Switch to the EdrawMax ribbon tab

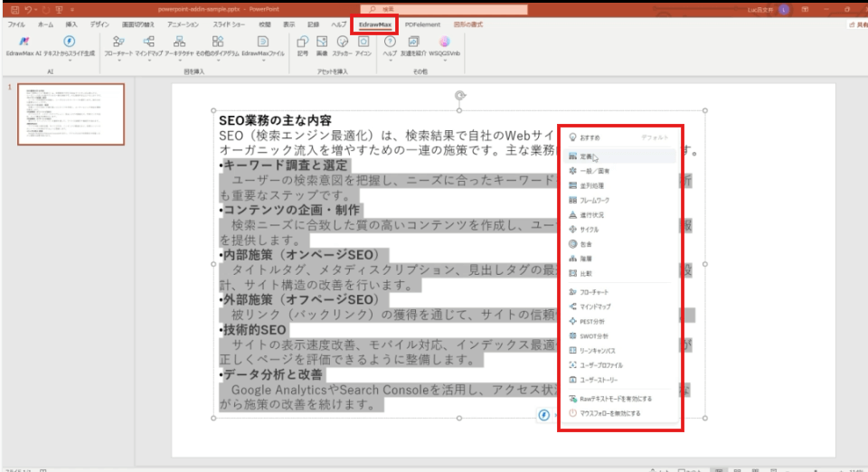pos(374,24)
